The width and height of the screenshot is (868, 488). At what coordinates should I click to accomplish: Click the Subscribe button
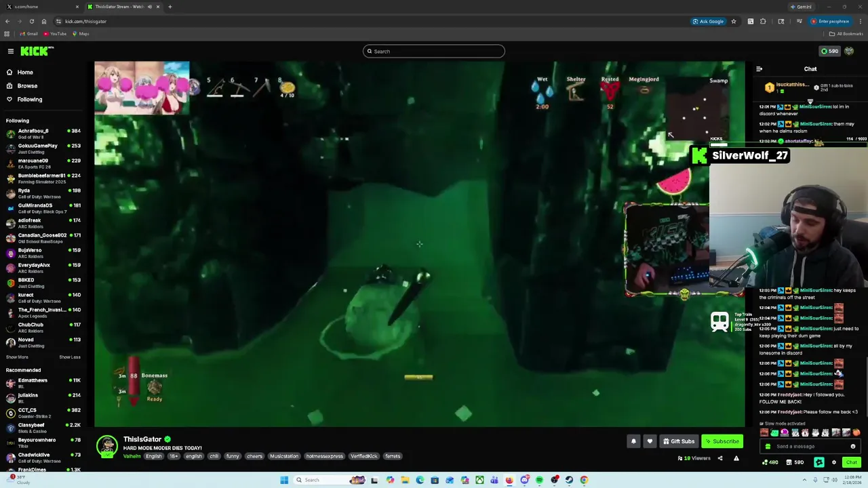tap(722, 441)
